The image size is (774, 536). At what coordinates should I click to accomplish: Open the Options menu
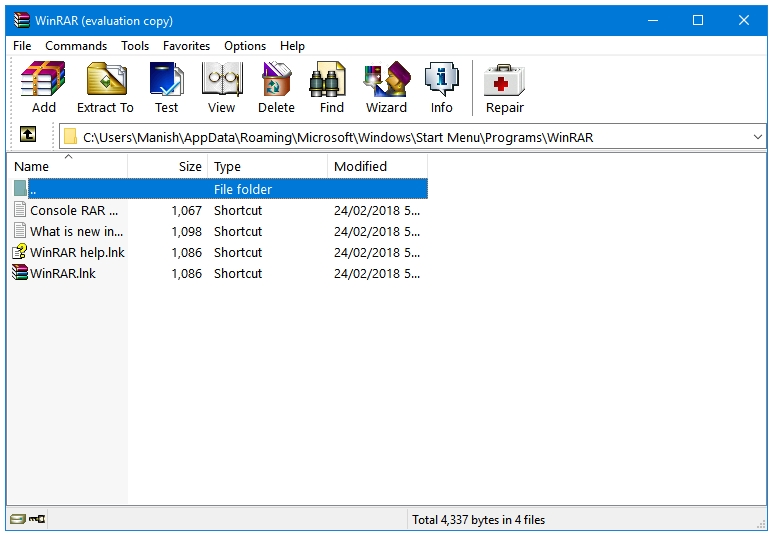(245, 46)
